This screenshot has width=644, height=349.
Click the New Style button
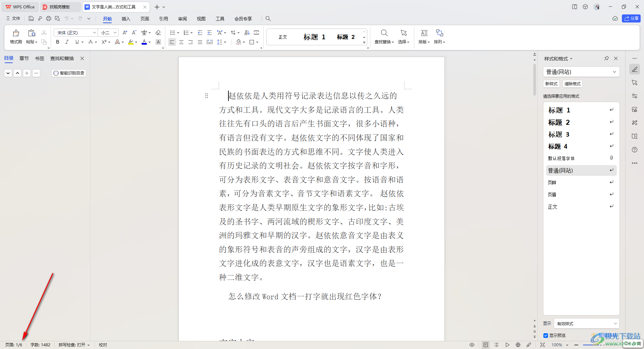551,84
